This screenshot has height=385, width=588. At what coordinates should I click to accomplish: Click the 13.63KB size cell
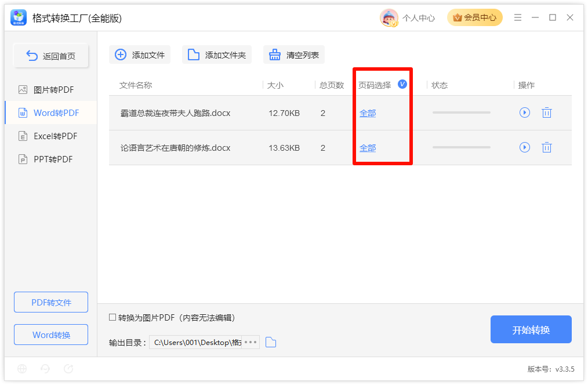284,148
